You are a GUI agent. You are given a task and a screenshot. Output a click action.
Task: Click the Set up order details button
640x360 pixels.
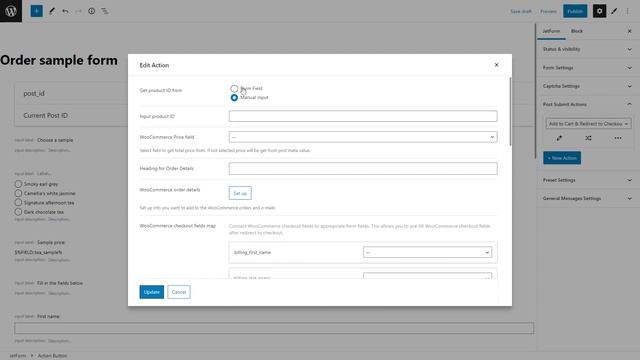240,193
